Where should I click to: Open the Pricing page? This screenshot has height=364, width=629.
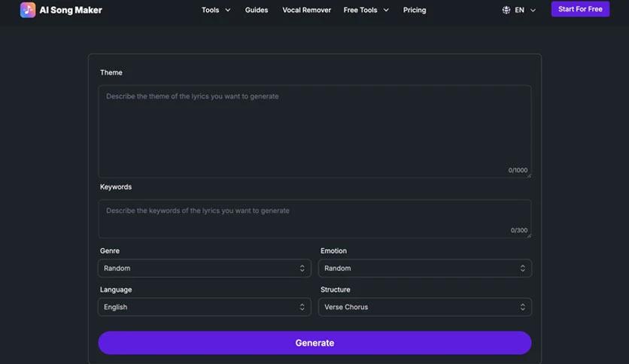pos(415,11)
